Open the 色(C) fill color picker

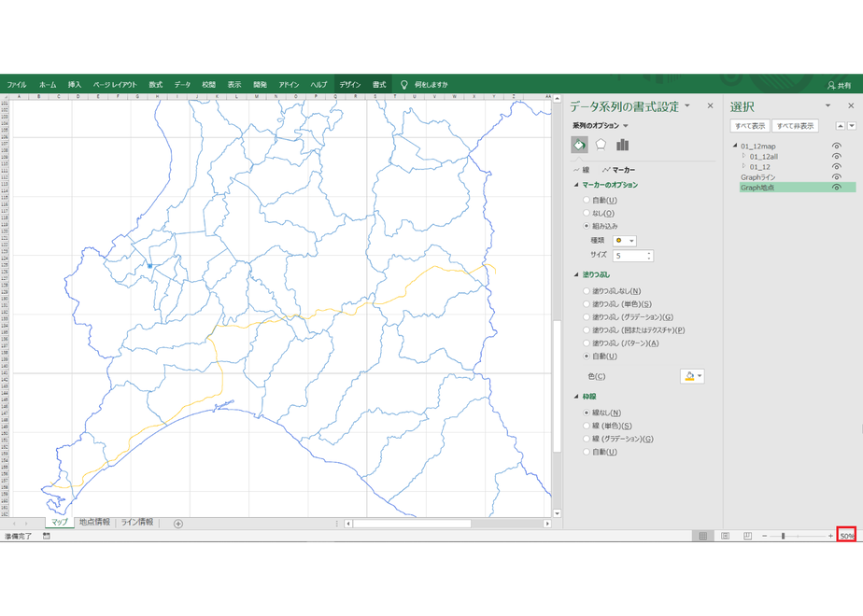pos(692,376)
